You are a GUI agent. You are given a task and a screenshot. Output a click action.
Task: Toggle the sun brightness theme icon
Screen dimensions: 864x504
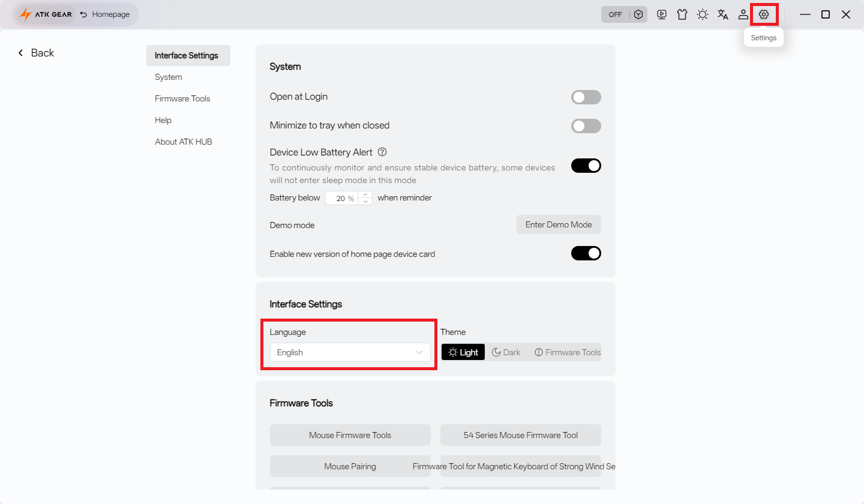[x=703, y=14]
